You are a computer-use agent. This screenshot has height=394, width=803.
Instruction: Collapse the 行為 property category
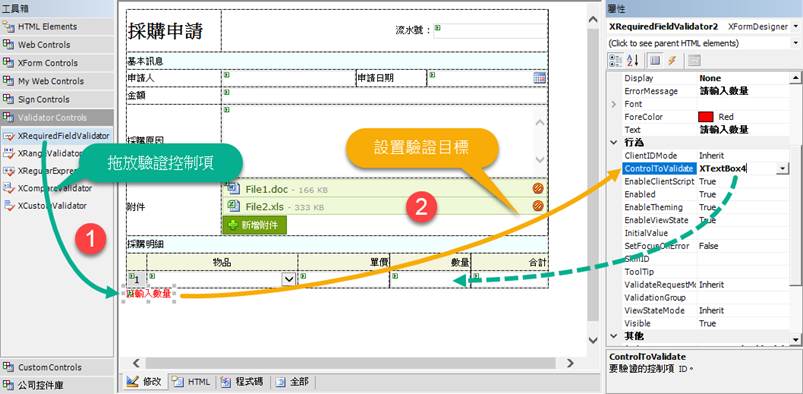(x=614, y=142)
